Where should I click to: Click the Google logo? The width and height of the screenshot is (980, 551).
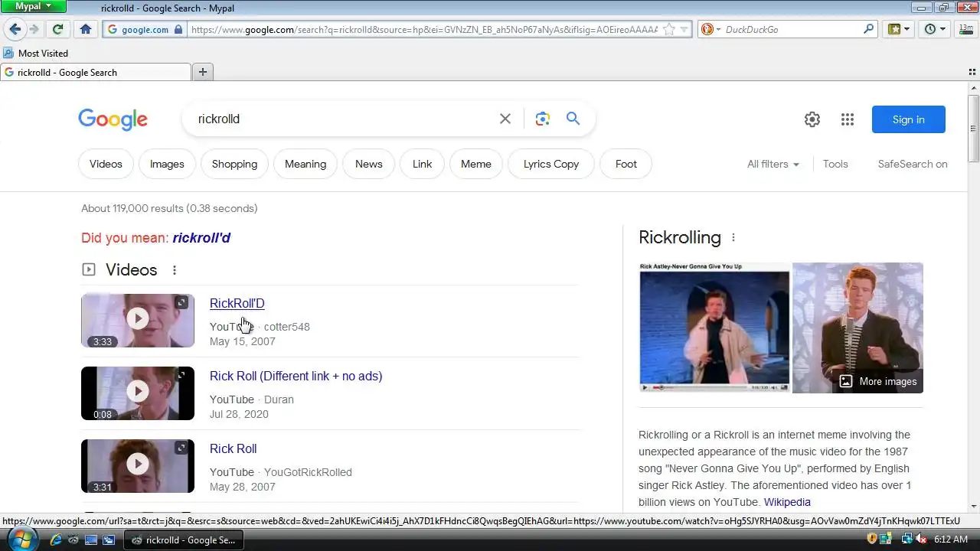point(113,119)
